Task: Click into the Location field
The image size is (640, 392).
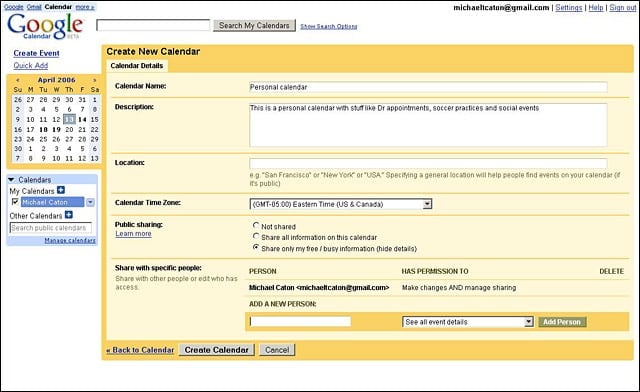Action: tap(428, 163)
